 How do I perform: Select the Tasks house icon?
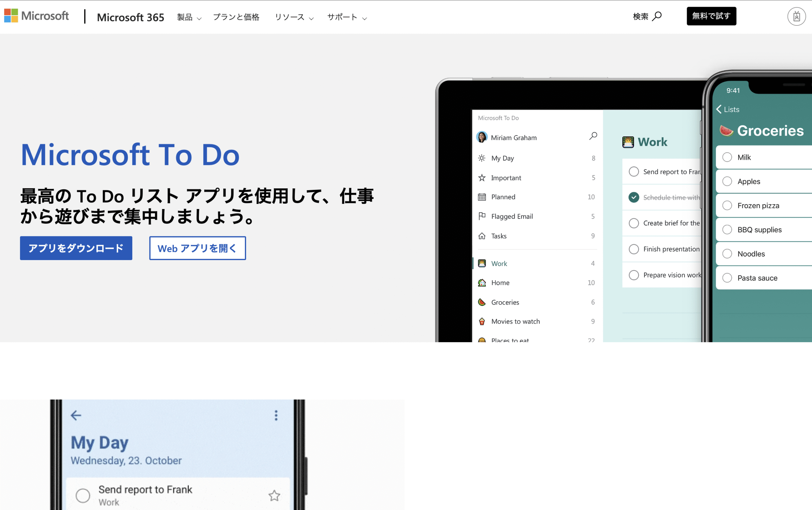tap(482, 236)
